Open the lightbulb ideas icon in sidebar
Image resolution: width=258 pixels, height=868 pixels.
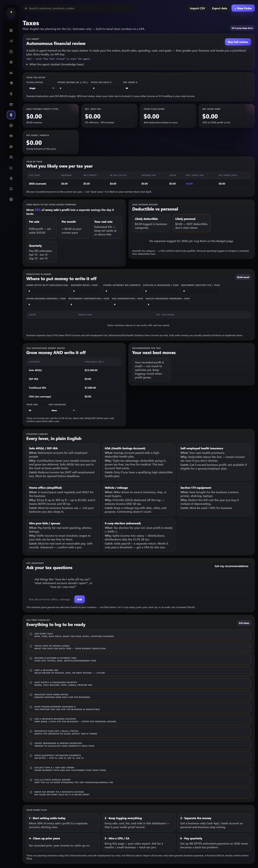pos(11,178)
